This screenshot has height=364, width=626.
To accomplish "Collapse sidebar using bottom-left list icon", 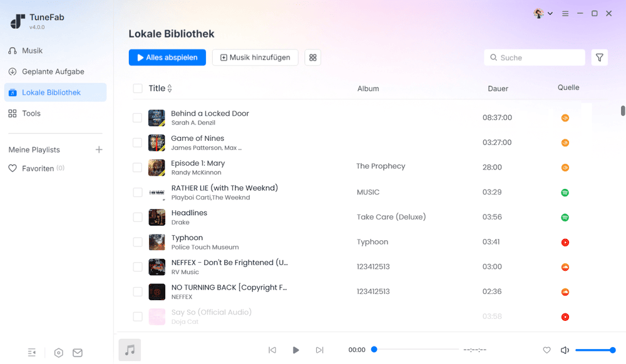I will 32,353.
